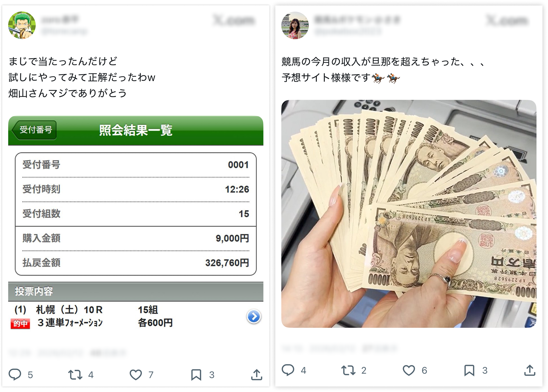Click the 的中 red hit badge
Screen dimensions: 548x392
click(20, 323)
